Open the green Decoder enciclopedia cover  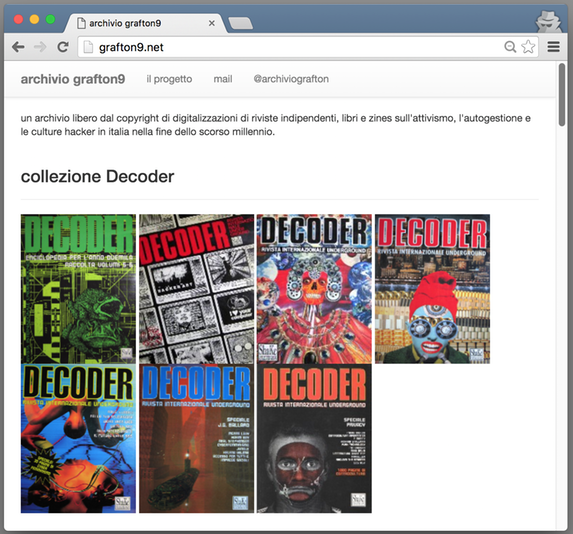point(78,289)
